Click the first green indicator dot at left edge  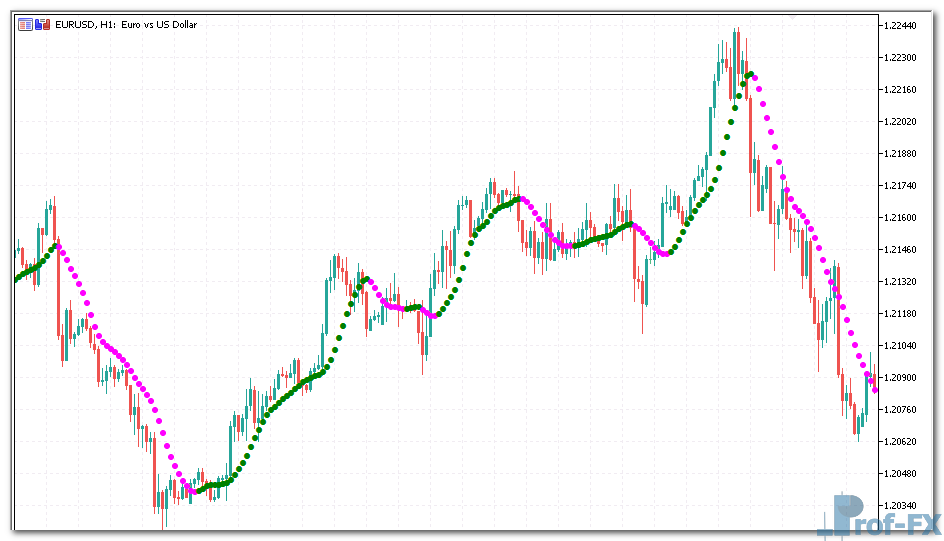[16, 279]
